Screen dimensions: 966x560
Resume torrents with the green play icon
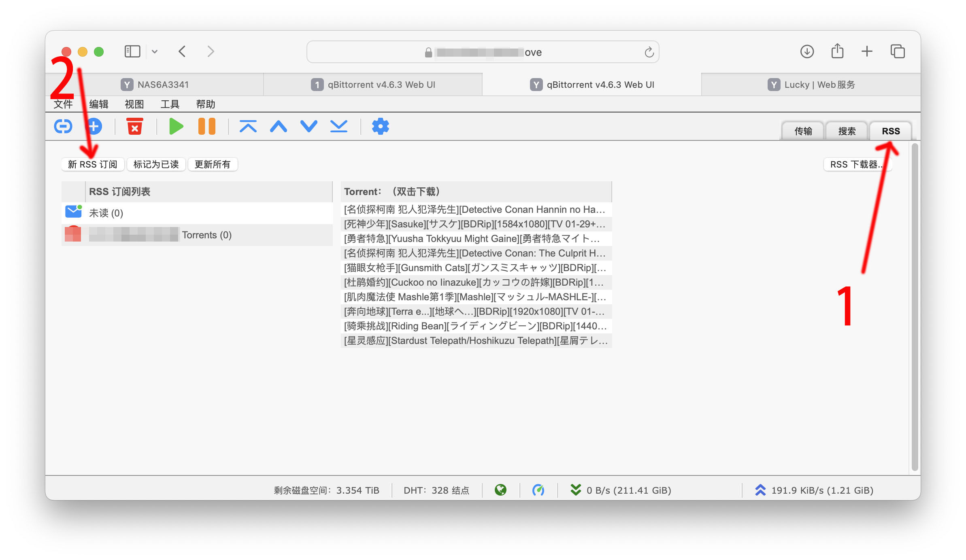click(x=176, y=126)
